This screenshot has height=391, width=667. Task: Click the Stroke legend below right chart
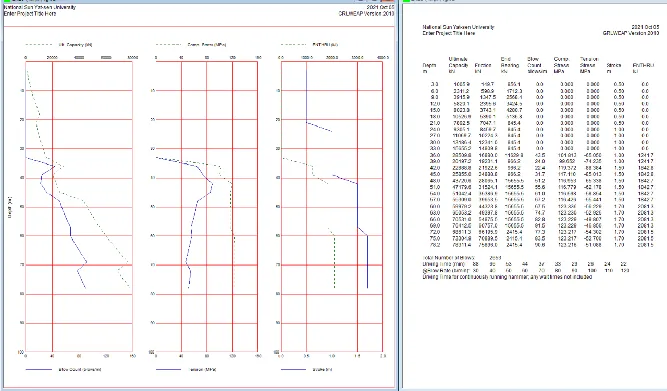pos(322,369)
